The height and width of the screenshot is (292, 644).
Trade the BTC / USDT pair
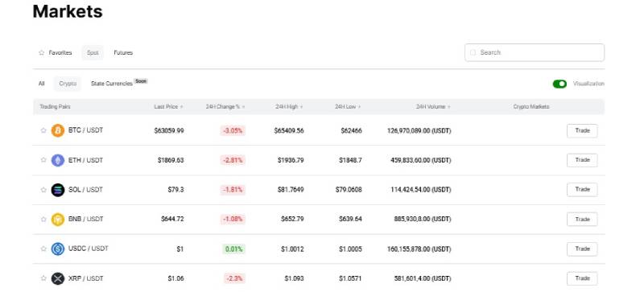coord(582,130)
